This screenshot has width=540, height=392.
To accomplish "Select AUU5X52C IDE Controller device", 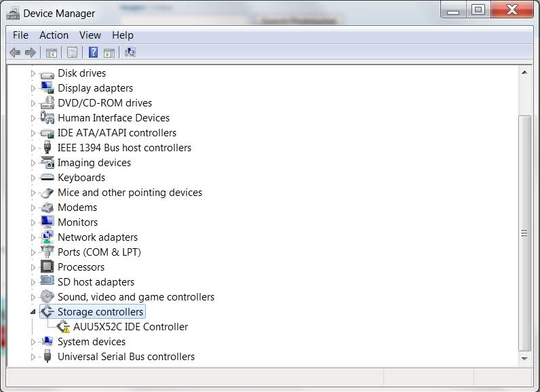I will (x=130, y=327).
